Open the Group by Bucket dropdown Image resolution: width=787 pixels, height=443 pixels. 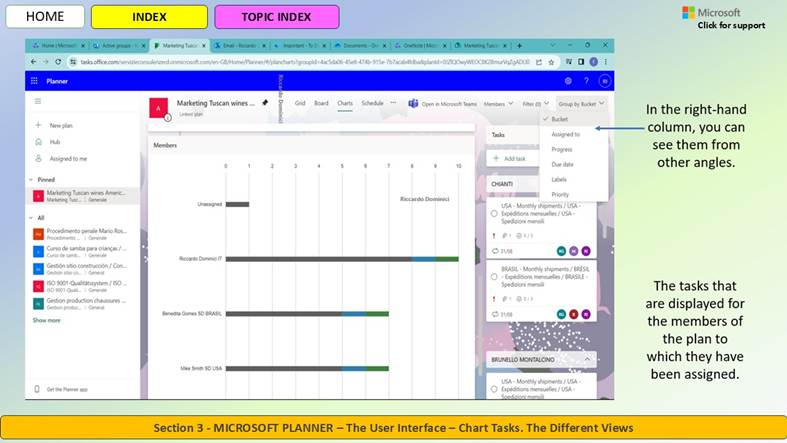pyautogui.click(x=581, y=104)
